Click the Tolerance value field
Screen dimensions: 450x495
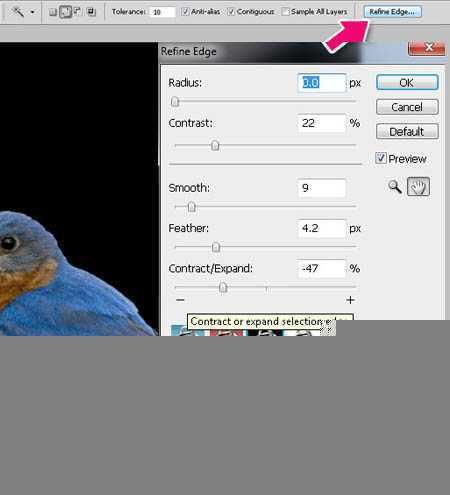[162, 12]
